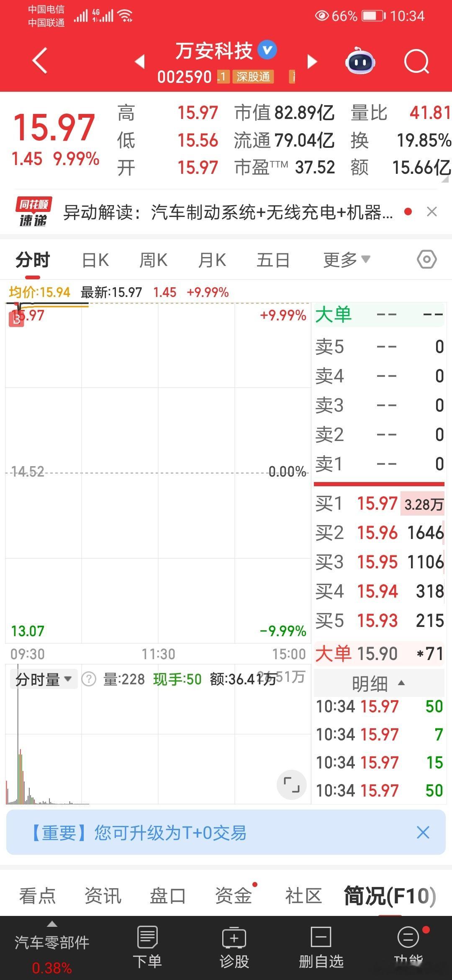452x980 pixels.
Task: Open chart settings hexagon icon
Action: tap(427, 260)
